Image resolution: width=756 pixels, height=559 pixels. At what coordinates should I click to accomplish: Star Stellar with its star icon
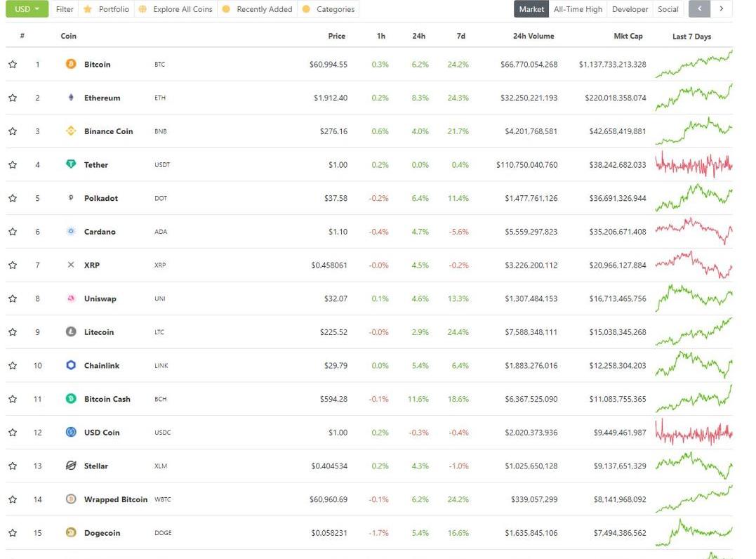point(13,466)
